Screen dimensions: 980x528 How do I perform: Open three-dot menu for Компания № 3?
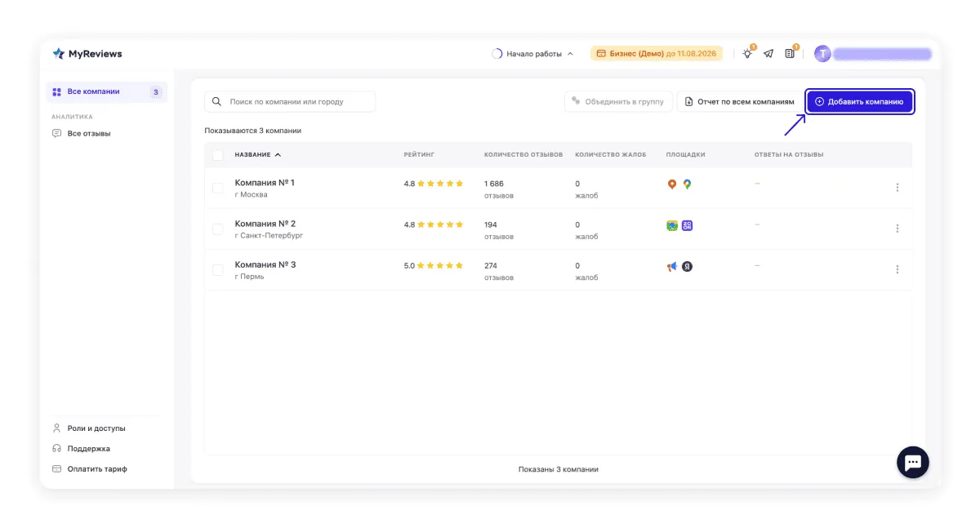coord(898,269)
